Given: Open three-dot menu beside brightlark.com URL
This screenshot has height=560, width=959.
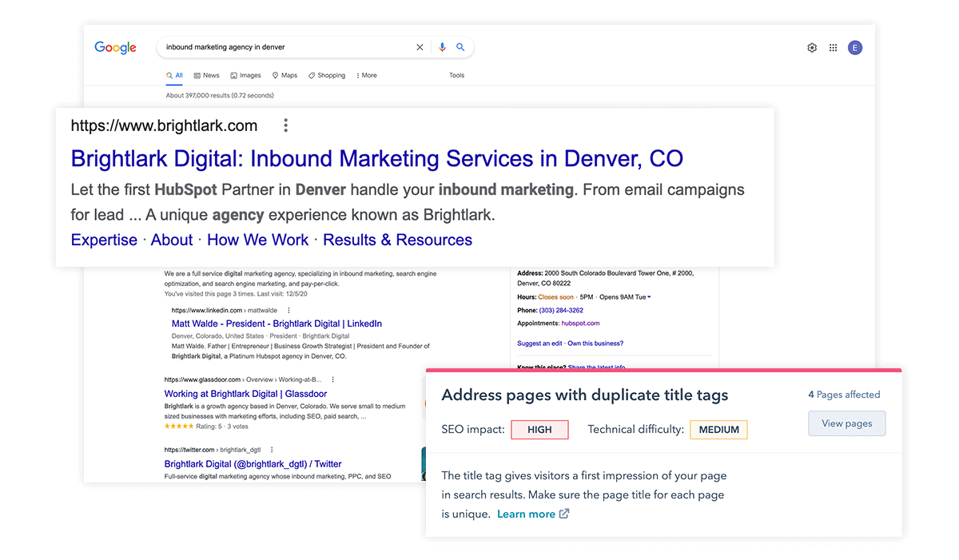Looking at the screenshot, I should 285,125.
